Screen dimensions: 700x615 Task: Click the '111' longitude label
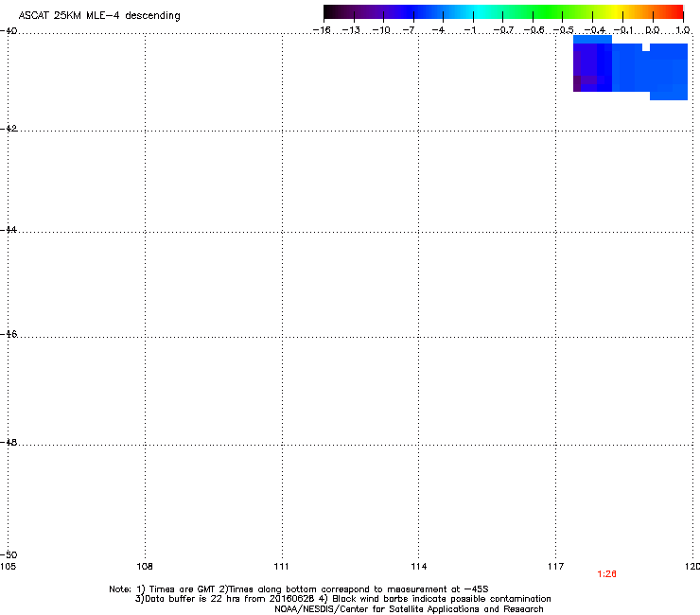click(282, 567)
